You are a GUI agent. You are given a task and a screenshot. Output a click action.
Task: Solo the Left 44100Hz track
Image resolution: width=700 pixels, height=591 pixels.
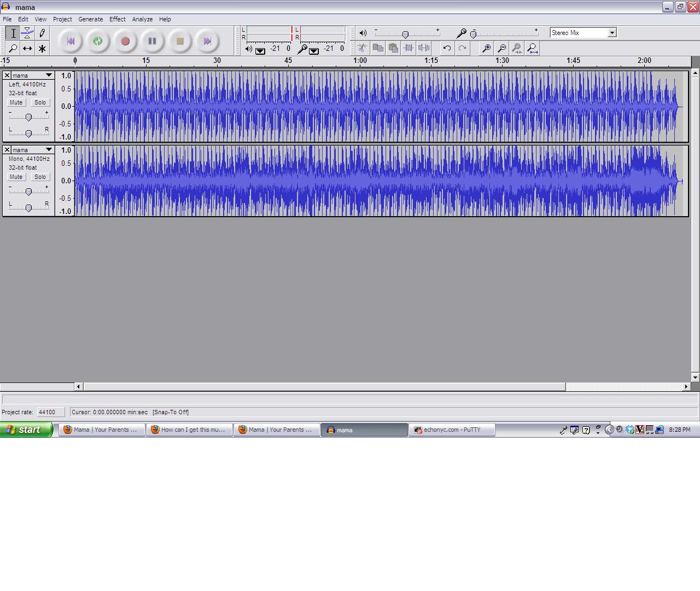coord(40,102)
